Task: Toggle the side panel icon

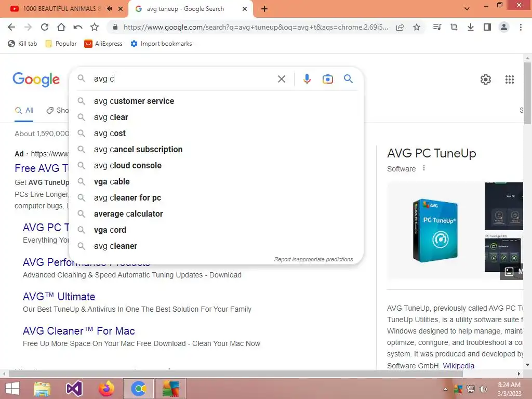Action: coord(487,27)
